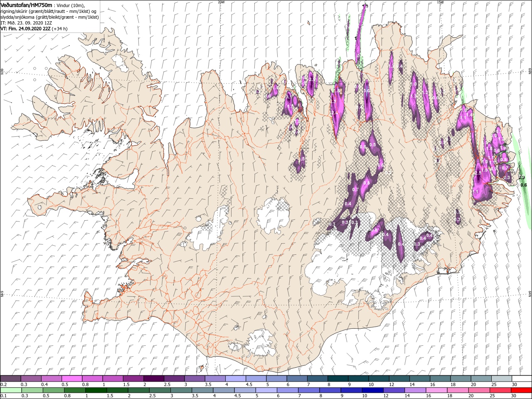Click the darkest purple 2–2.5 swatch, top legend row
This screenshot has height=399, width=532.
click(x=153, y=379)
